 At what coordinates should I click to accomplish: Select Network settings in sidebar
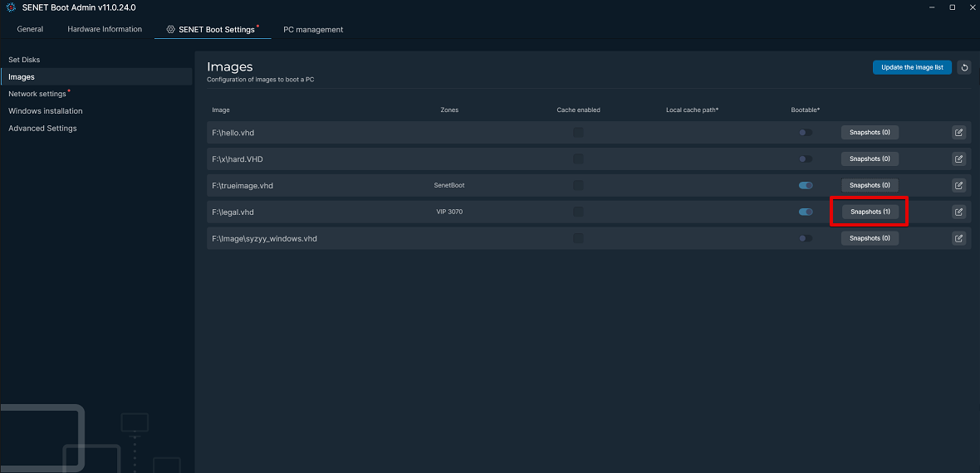click(37, 94)
